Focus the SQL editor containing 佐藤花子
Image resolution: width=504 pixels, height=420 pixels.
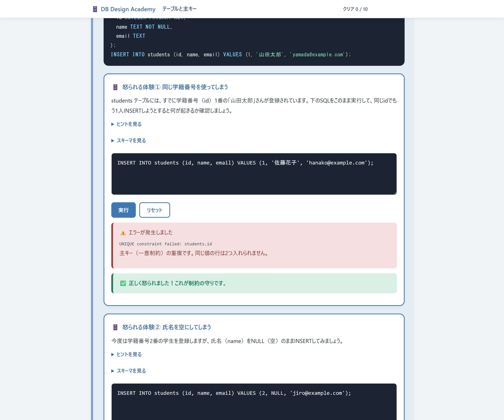[x=254, y=174]
